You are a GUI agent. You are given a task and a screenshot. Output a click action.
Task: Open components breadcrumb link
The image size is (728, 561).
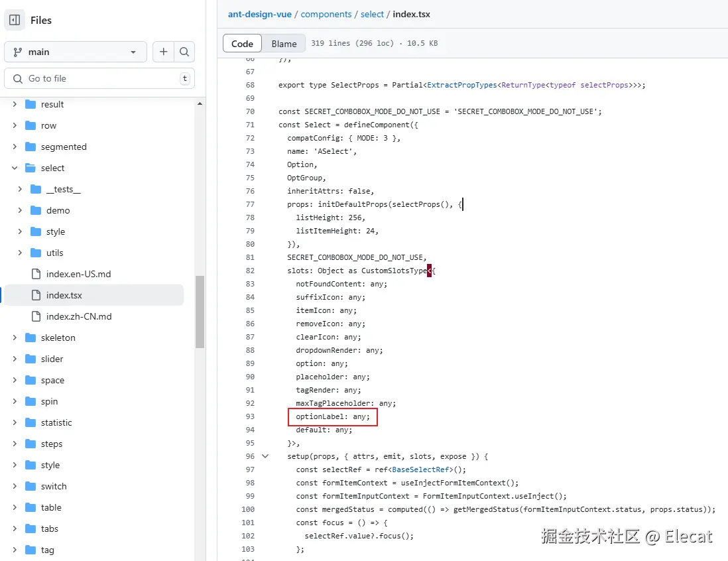tap(326, 15)
